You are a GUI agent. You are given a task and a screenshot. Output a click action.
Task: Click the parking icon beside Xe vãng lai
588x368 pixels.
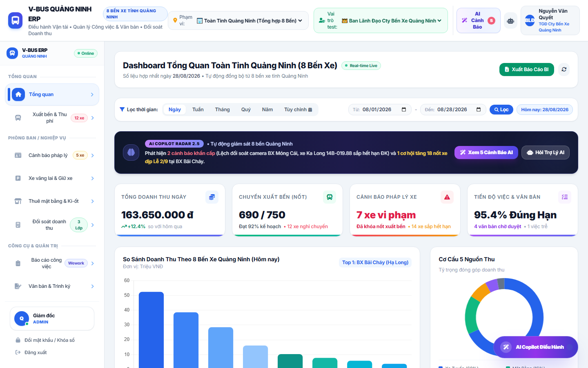(x=18, y=178)
